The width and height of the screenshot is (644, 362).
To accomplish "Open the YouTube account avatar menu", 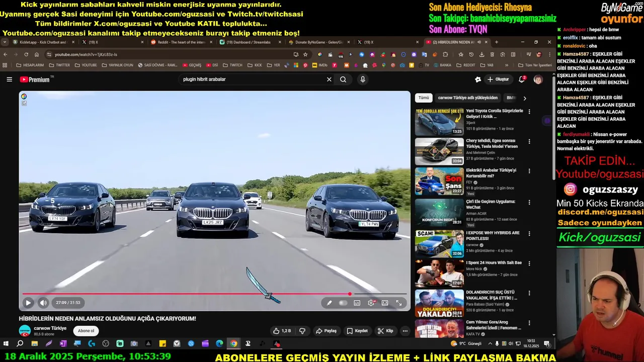I will click(x=538, y=79).
